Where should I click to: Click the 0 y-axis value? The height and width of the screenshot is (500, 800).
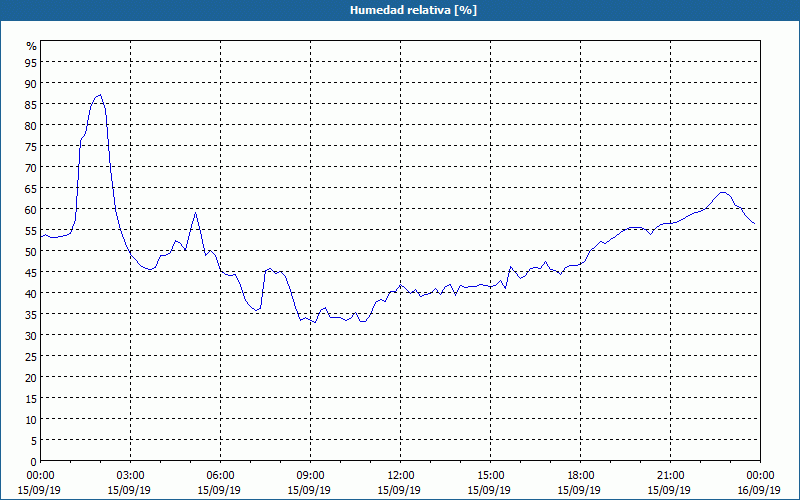[x=34, y=462]
